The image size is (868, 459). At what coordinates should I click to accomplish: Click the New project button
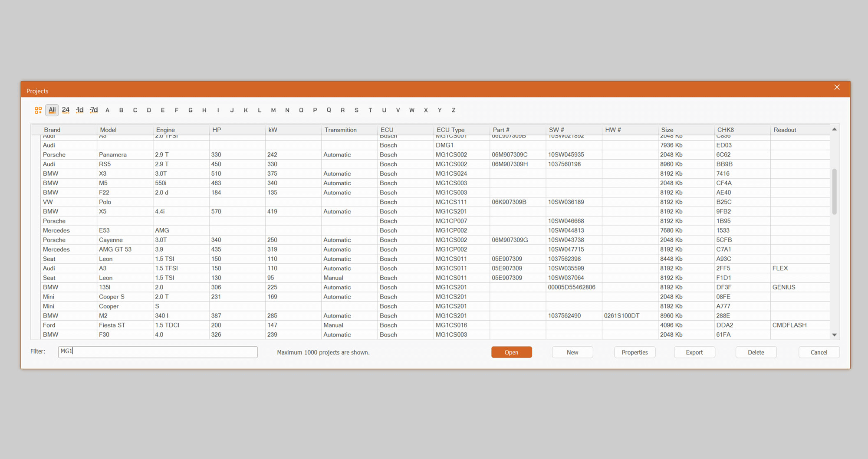pos(572,352)
